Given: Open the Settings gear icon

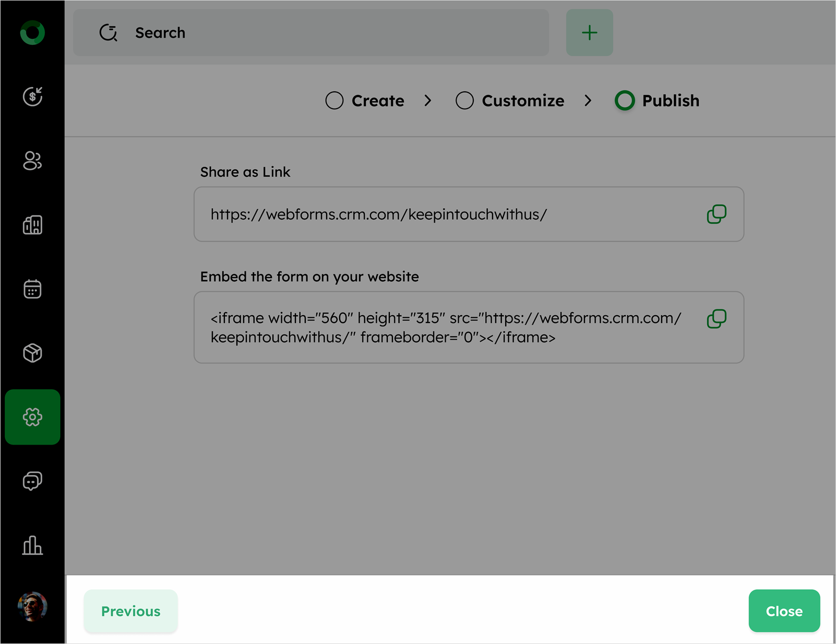Looking at the screenshot, I should point(32,417).
